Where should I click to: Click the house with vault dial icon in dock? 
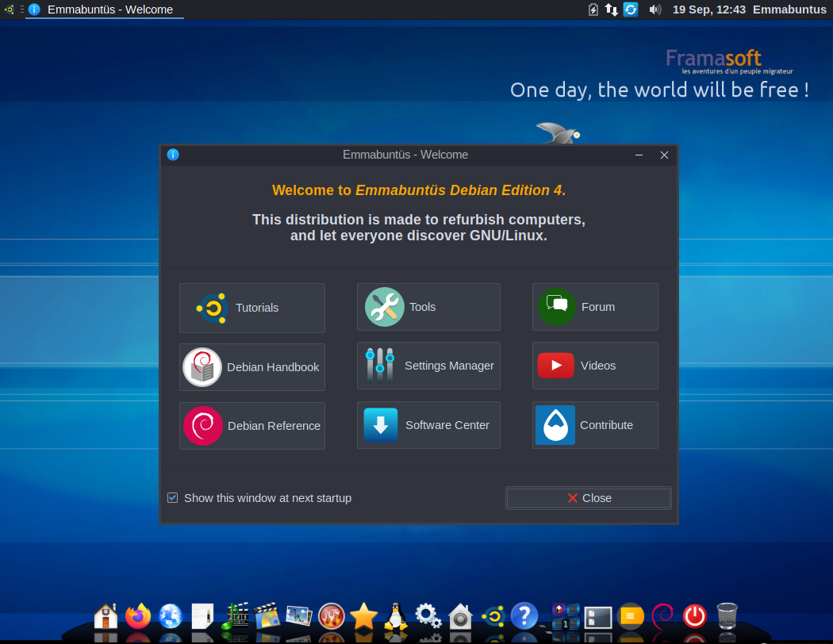click(460, 616)
